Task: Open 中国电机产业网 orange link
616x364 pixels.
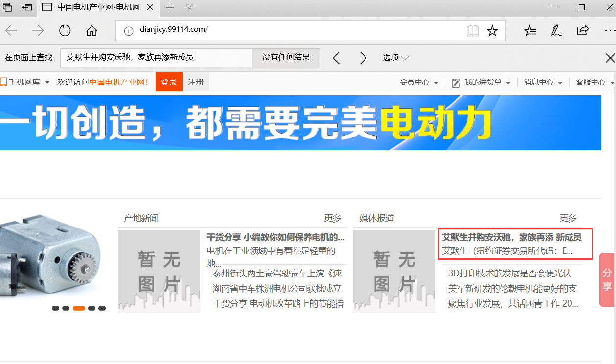Action: pyautogui.click(x=119, y=82)
